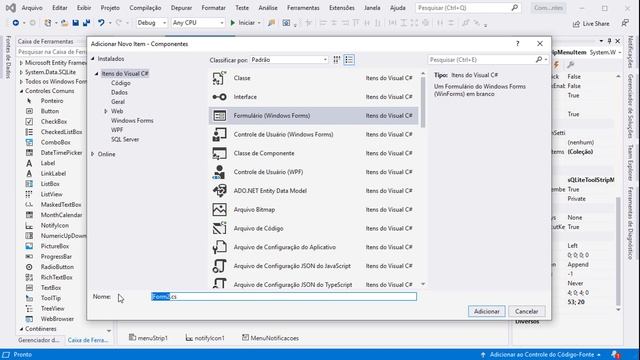Switch to the Caixa de Ferramentas tab

[88, 340]
